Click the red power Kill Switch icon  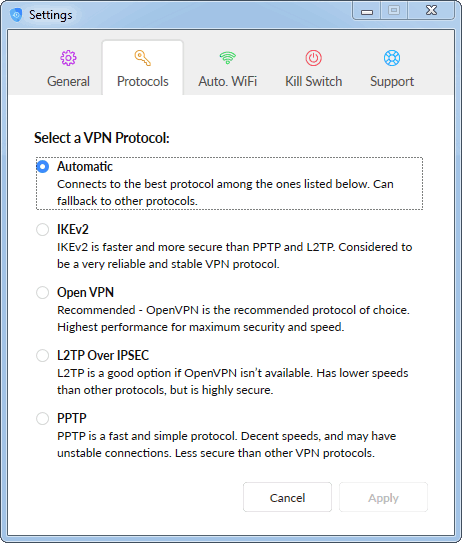point(313,58)
